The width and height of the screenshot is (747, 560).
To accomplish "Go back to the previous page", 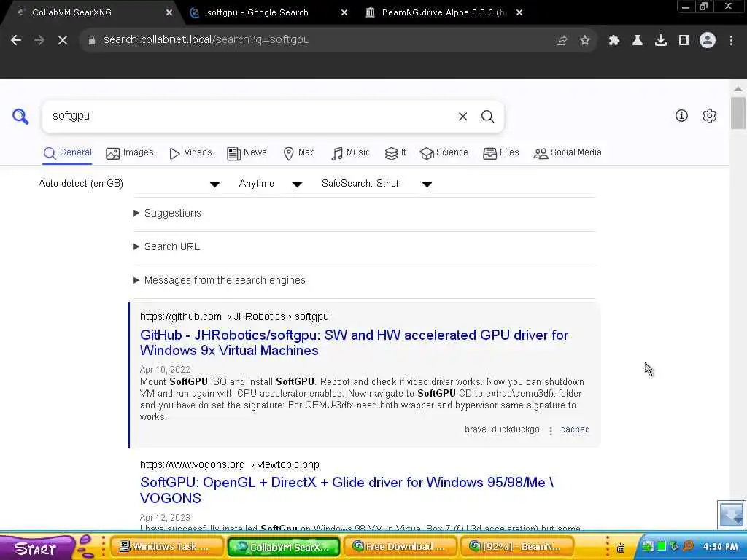I will click(x=16, y=41).
